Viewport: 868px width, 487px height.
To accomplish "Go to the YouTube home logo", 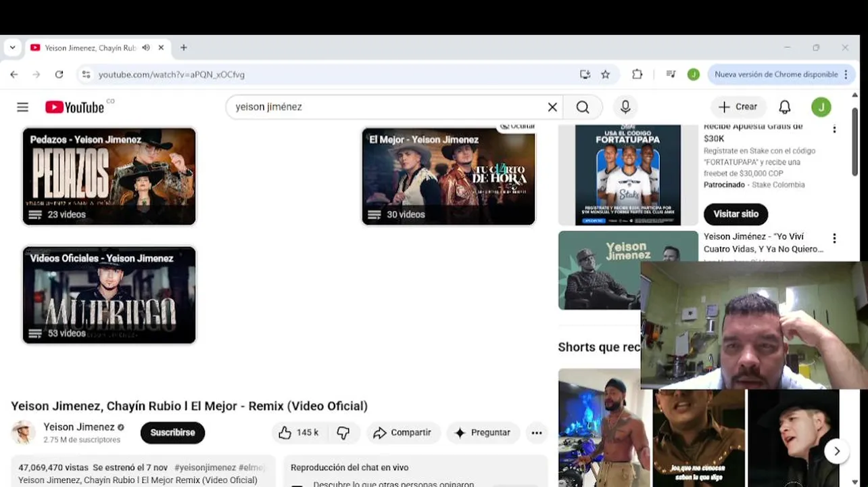I will [x=75, y=107].
